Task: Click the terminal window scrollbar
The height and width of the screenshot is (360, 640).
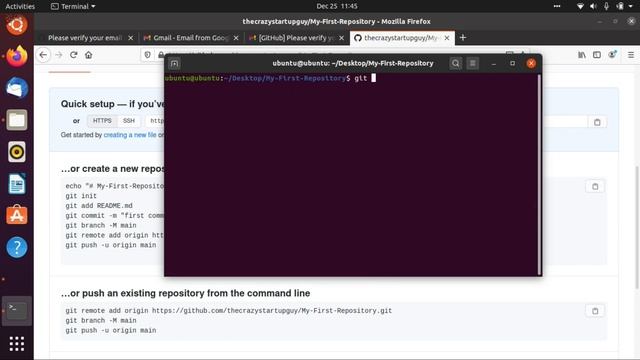Action: point(539,175)
